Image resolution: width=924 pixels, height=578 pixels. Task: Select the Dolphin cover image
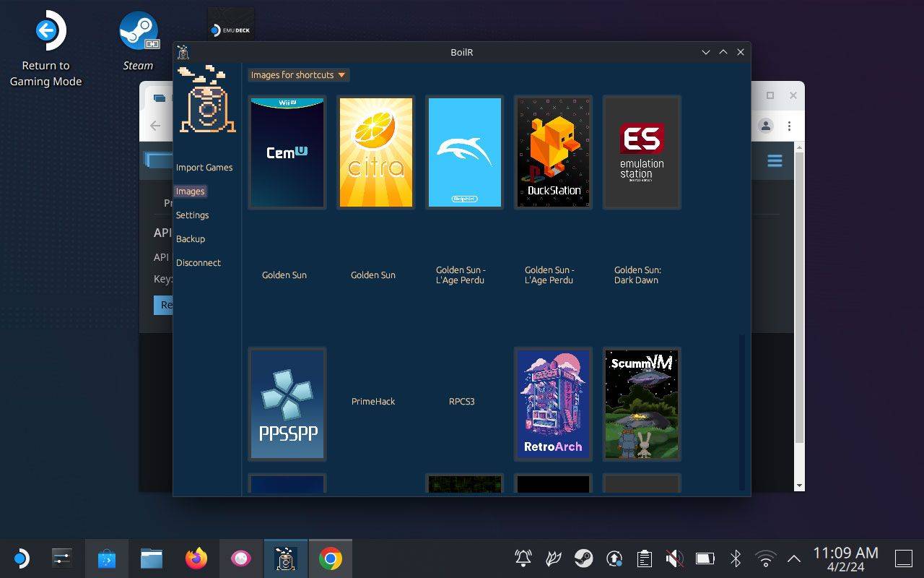point(465,152)
